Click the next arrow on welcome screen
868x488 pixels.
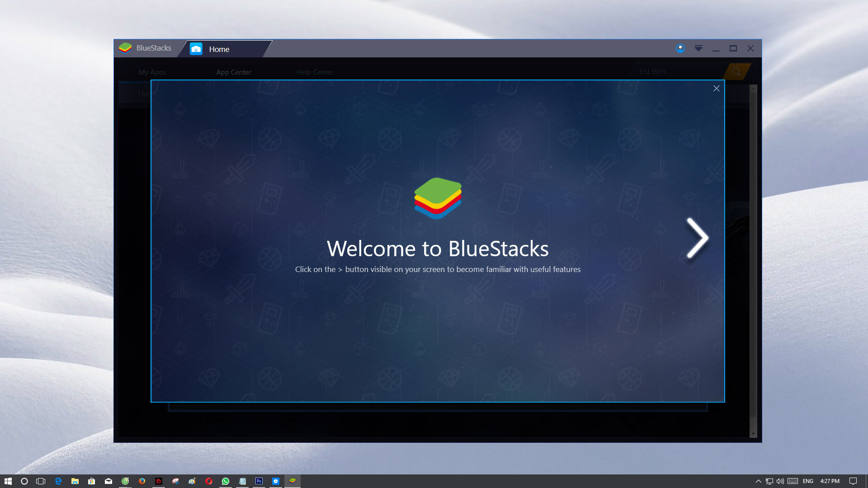click(697, 238)
